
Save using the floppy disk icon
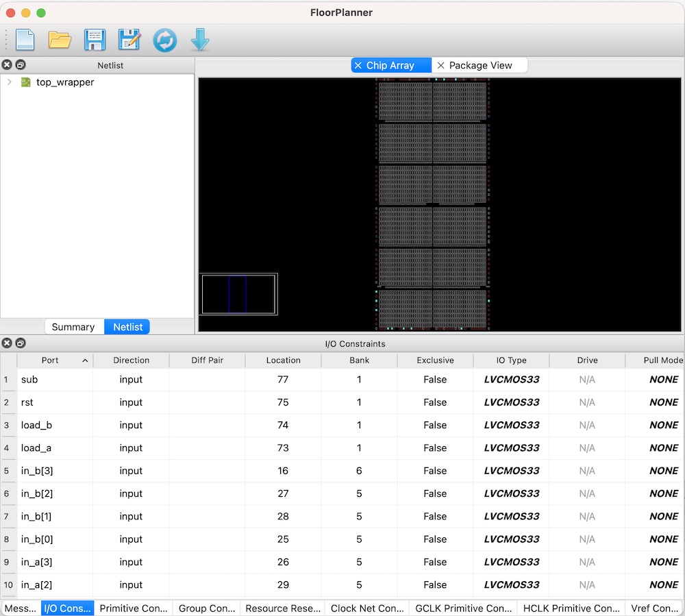[x=95, y=40]
